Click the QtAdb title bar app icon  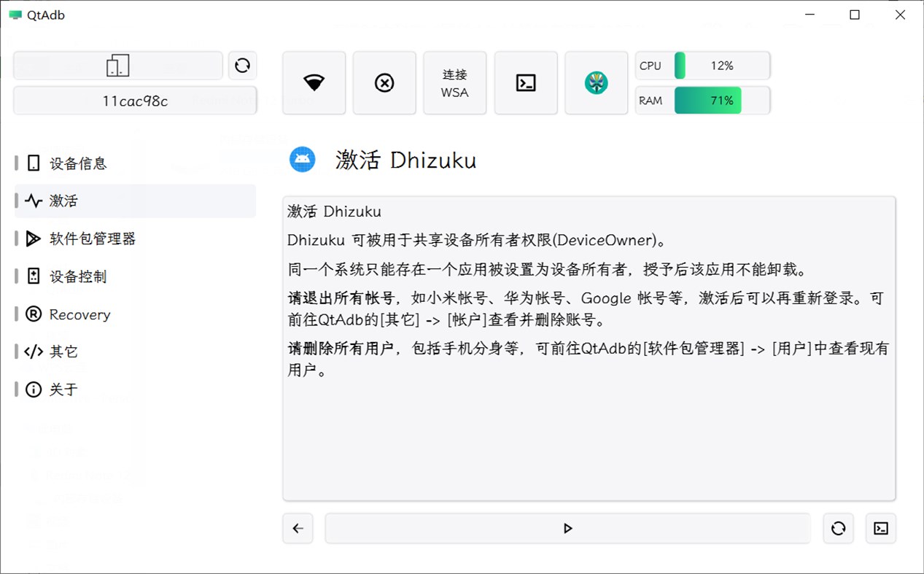click(15, 15)
